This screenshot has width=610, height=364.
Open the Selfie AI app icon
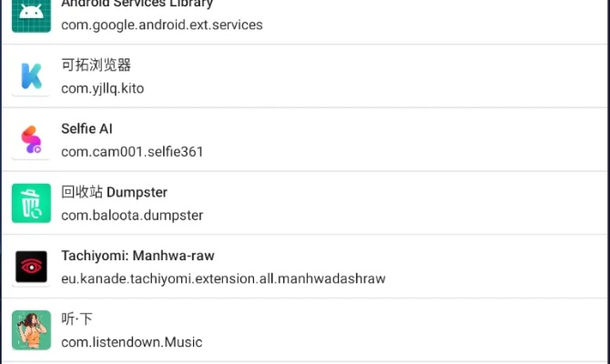(x=31, y=140)
